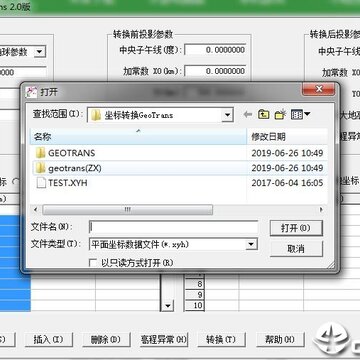Click the file name input field
Viewport: 360px width, 360px height.
pos(174,228)
